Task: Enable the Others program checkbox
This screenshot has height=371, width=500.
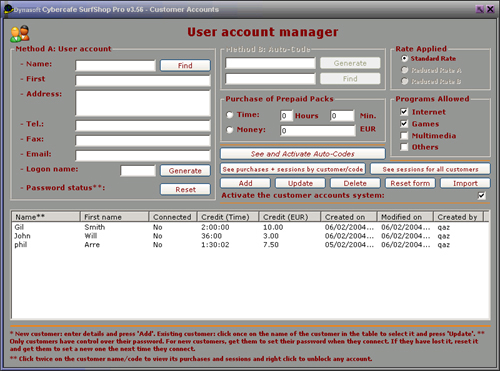Action: point(404,147)
